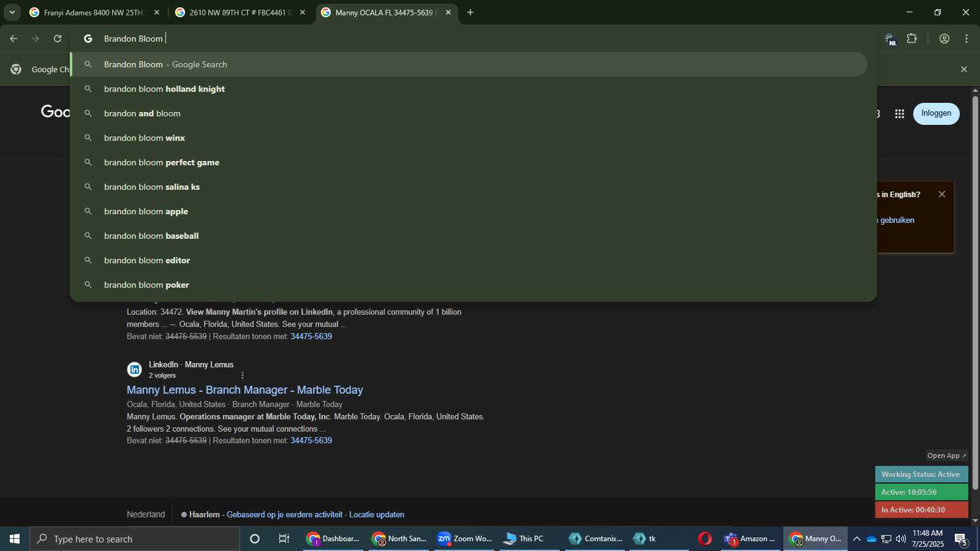Click the Open App button
The height and width of the screenshot is (551, 980).
pos(947,455)
